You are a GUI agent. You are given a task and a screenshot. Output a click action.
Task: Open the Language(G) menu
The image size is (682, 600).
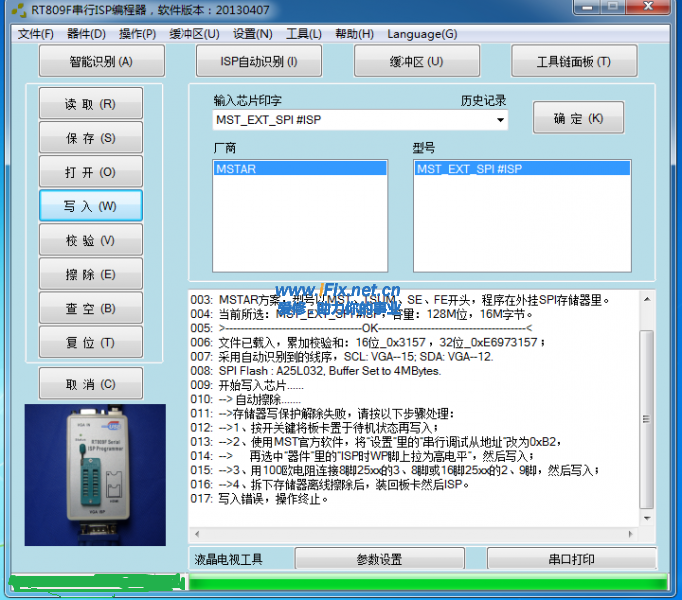click(x=422, y=34)
